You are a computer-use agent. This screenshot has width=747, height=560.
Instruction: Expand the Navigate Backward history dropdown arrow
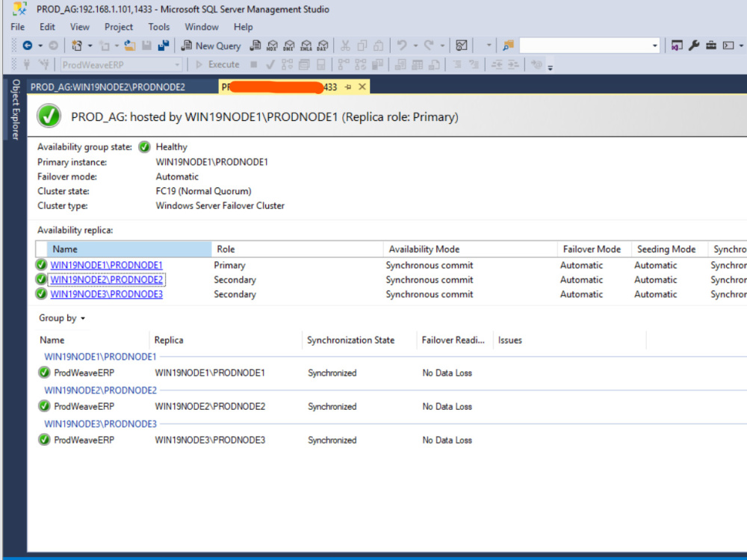pyautogui.click(x=40, y=46)
